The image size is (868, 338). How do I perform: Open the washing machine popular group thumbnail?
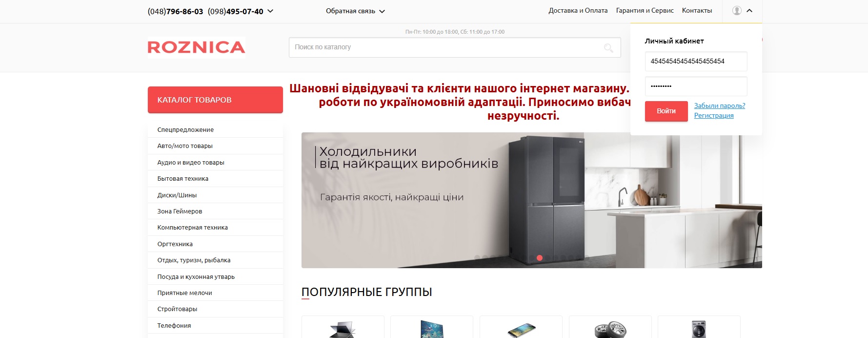(x=699, y=328)
